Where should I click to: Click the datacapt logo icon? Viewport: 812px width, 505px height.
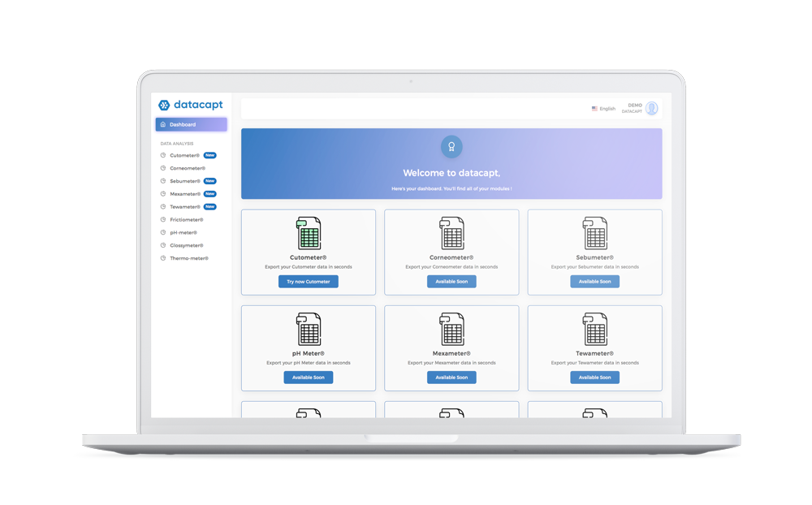[164, 106]
